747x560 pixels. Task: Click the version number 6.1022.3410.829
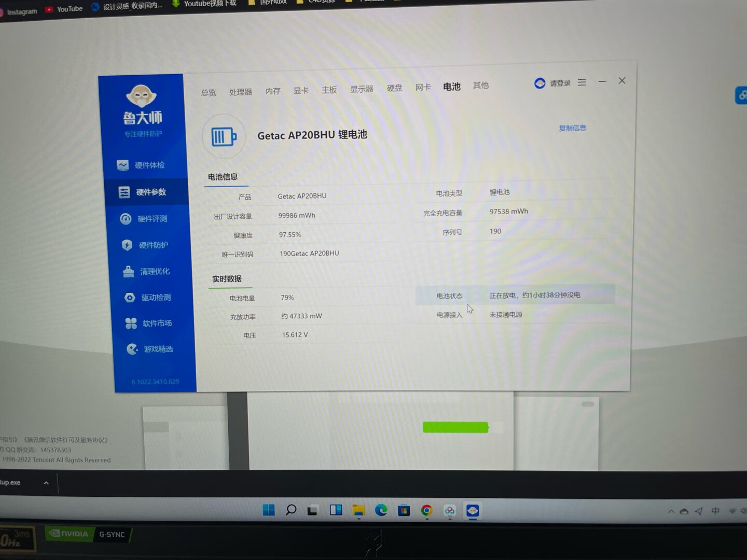click(x=155, y=382)
